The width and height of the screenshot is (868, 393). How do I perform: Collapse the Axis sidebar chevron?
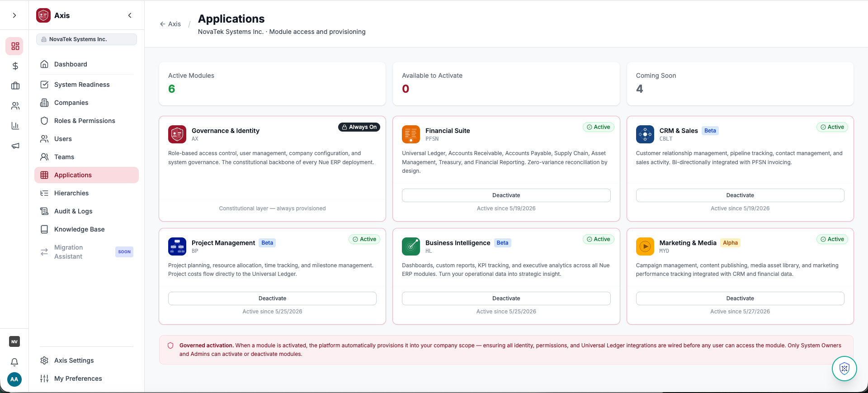point(130,15)
